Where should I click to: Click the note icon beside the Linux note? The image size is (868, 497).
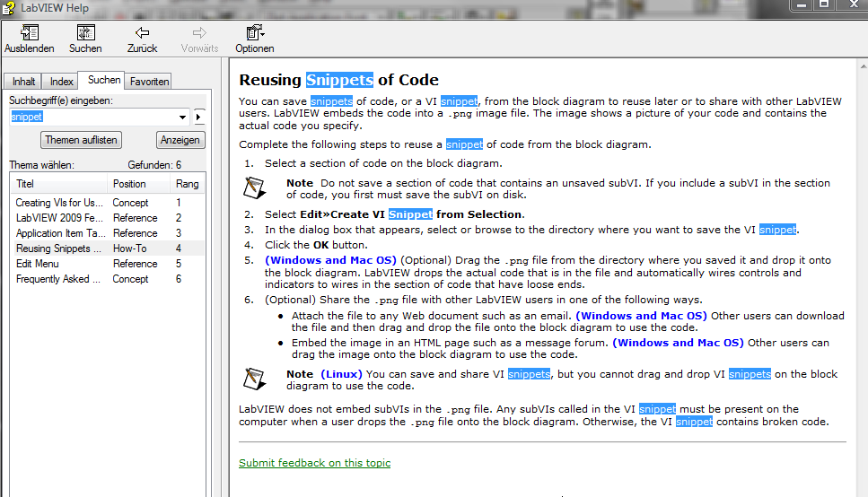coord(254,379)
